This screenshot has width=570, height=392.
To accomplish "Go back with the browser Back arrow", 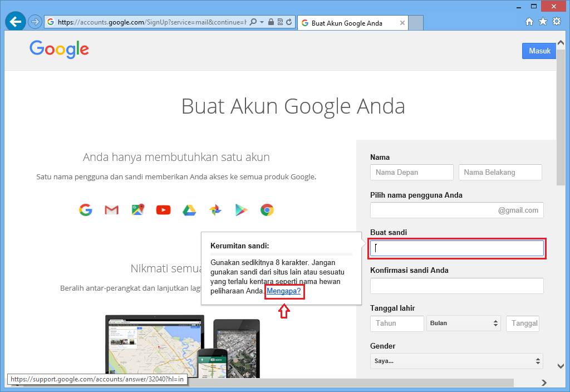I will [x=15, y=22].
